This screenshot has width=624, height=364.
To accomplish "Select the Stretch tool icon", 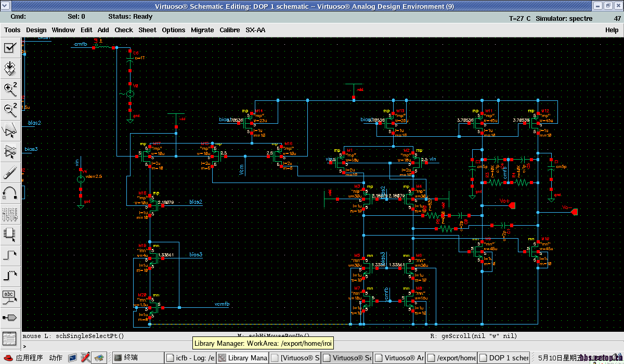I will coord(10,130).
